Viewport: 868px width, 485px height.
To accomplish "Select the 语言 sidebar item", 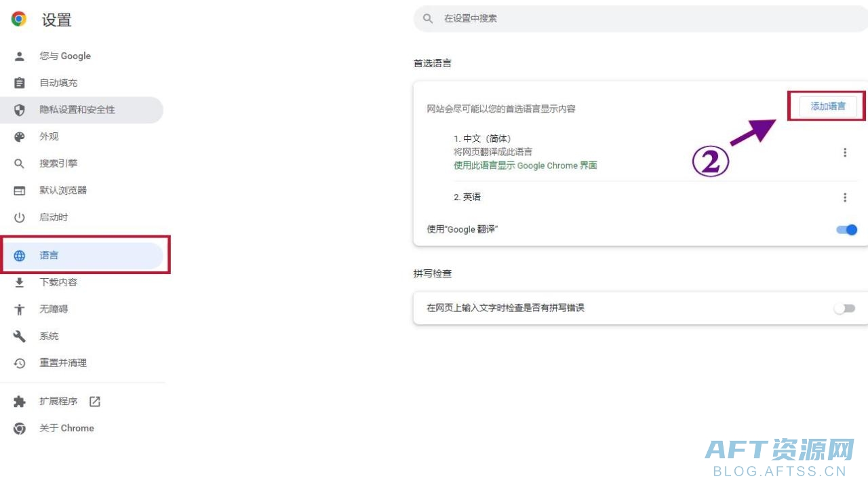I will [x=81, y=256].
